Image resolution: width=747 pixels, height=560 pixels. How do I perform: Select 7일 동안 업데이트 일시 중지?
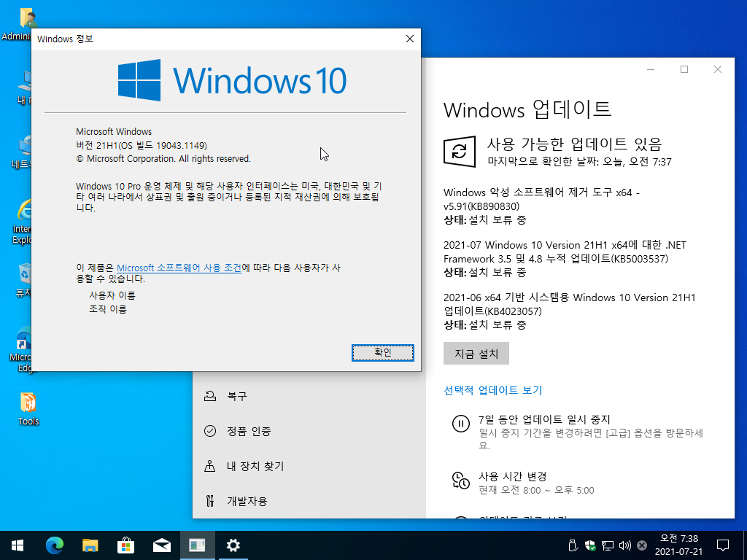[x=577, y=432]
